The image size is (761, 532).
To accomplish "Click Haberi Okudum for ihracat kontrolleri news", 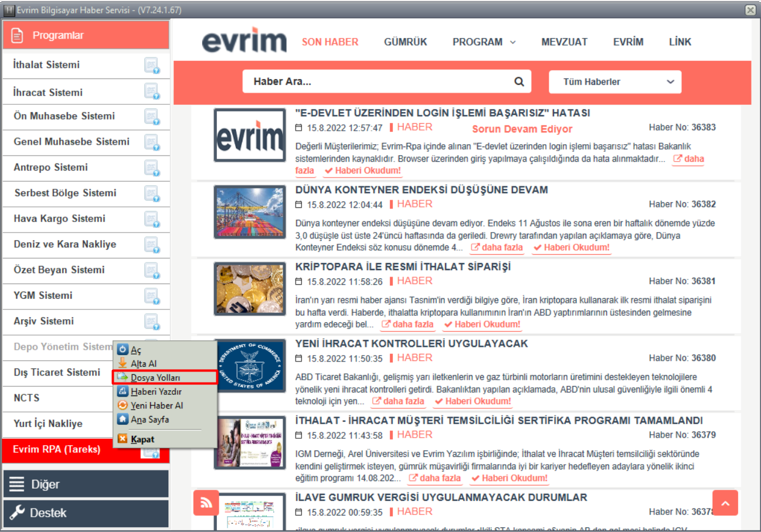I will [x=473, y=401].
